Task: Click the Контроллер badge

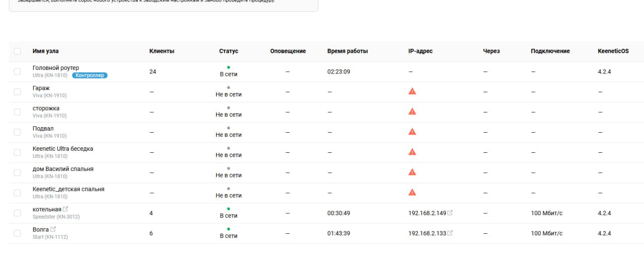Action: (90, 75)
